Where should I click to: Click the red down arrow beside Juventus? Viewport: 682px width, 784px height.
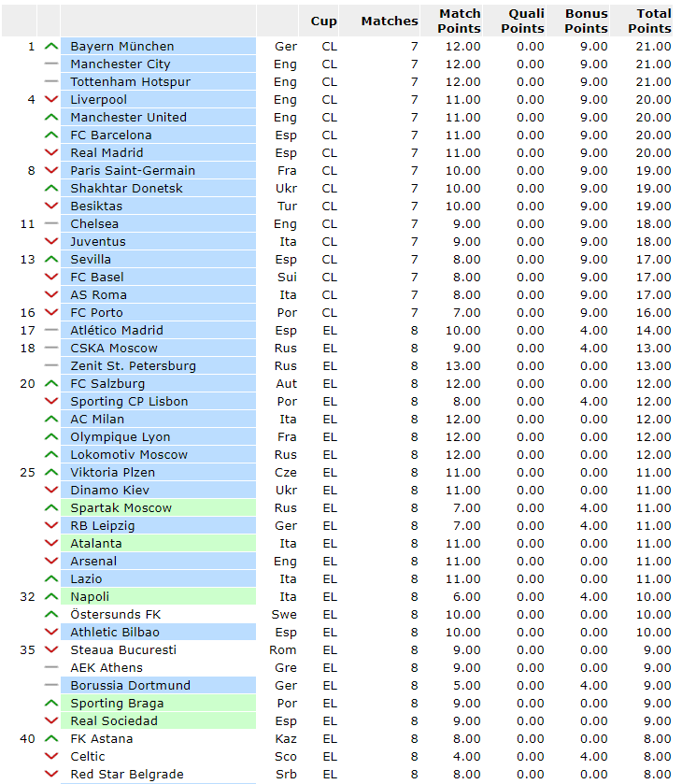click(x=50, y=241)
